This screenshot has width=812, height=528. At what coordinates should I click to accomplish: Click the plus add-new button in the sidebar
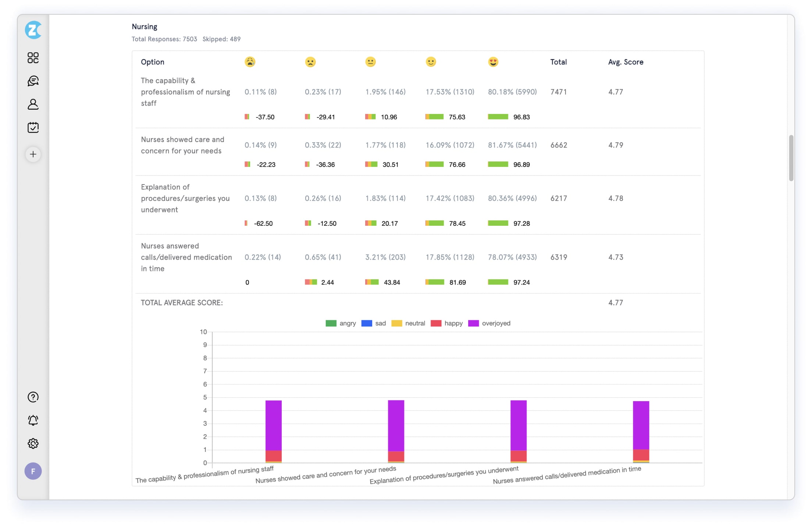coord(33,154)
